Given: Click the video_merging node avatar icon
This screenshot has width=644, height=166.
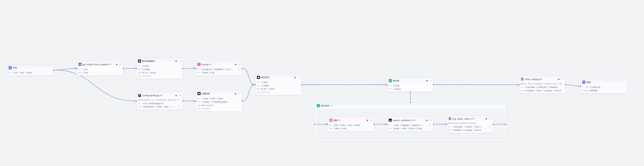Looking at the screenshot, I should [522, 79].
